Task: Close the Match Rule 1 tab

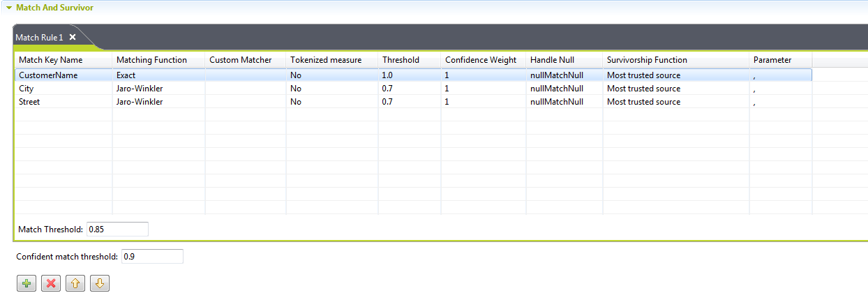Action: coord(73,38)
